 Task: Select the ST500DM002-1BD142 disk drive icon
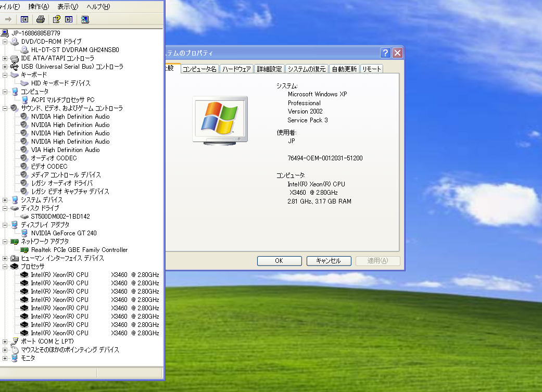(24, 217)
